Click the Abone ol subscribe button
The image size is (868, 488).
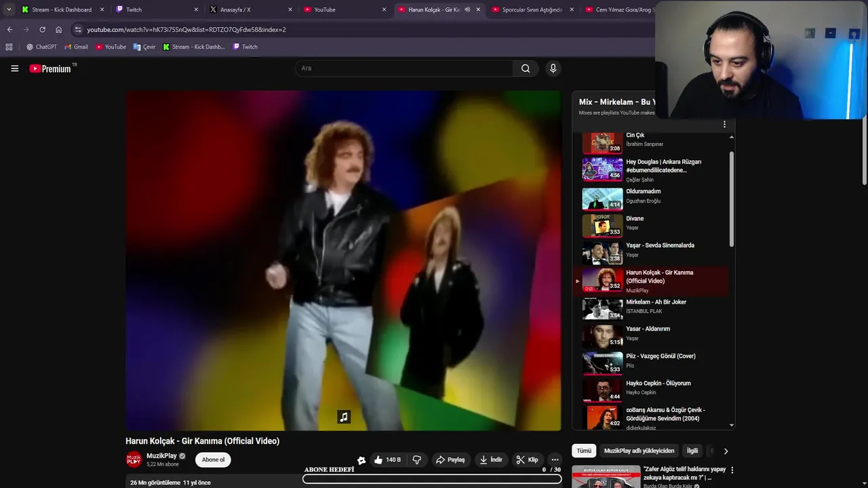(x=213, y=460)
